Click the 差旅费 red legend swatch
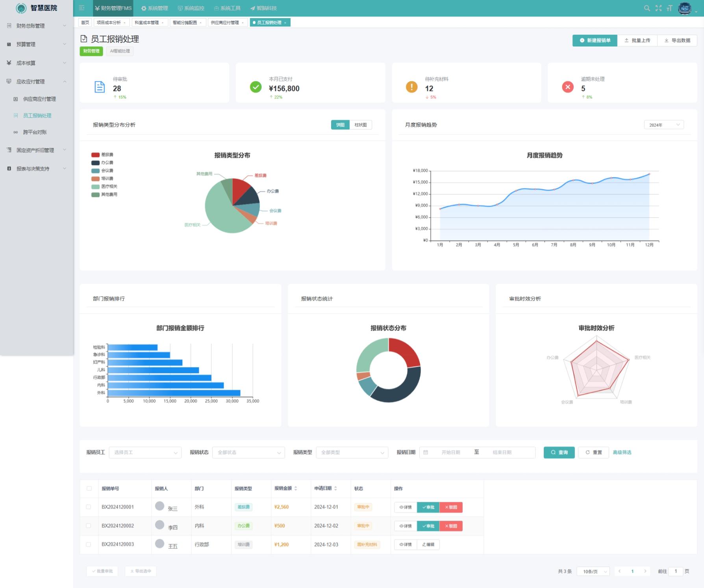Image resolution: width=704 pixels, height=588 pixels. pos(95,155)
